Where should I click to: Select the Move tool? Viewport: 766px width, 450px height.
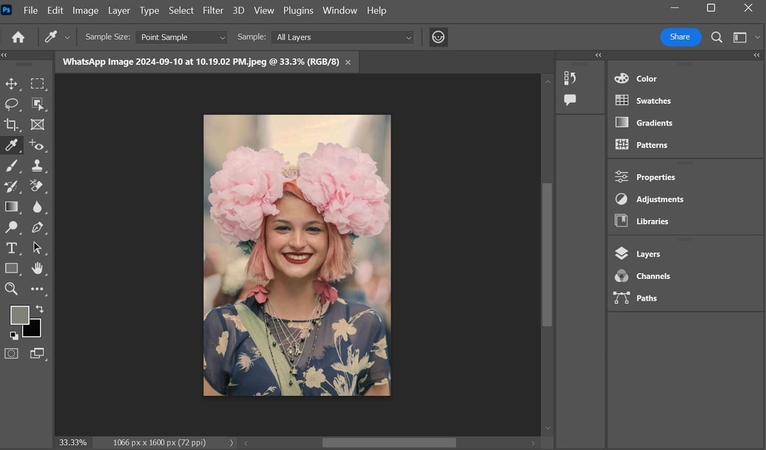pos(11,84)
